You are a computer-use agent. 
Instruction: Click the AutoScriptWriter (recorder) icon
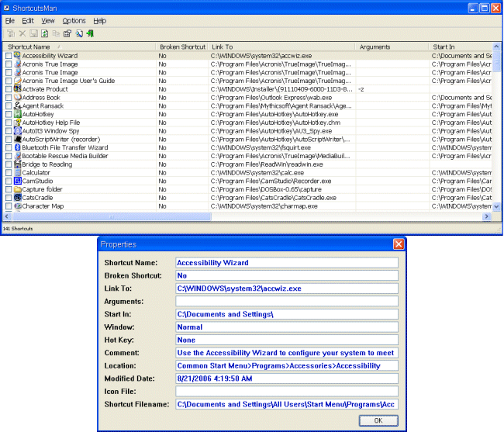click(x=17, y=139)
